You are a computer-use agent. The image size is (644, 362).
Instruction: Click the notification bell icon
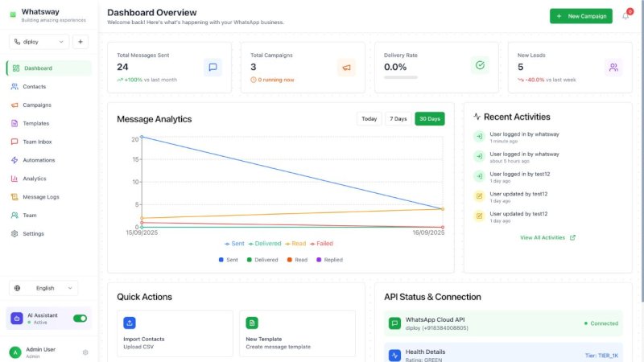coord(625,16)
